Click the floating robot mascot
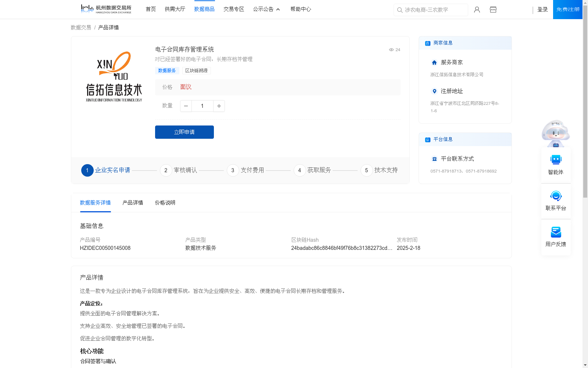The image size is (588, 368). tap(556, 133)
